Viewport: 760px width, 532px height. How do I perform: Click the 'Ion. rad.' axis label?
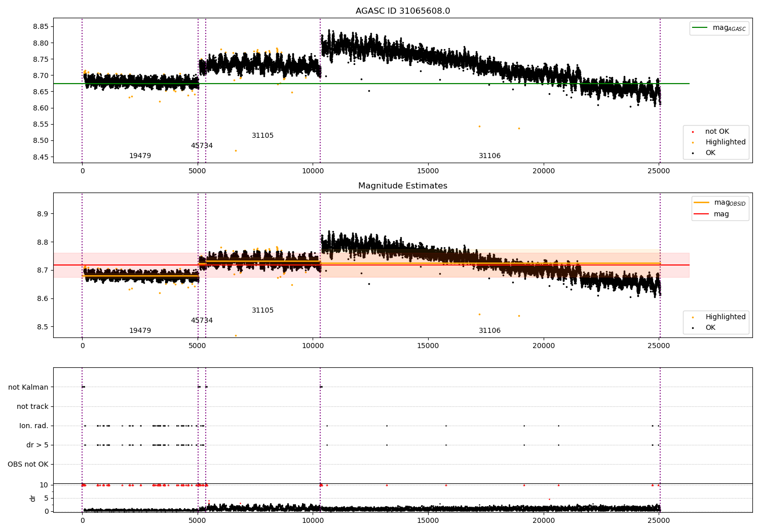click(34, 426)
